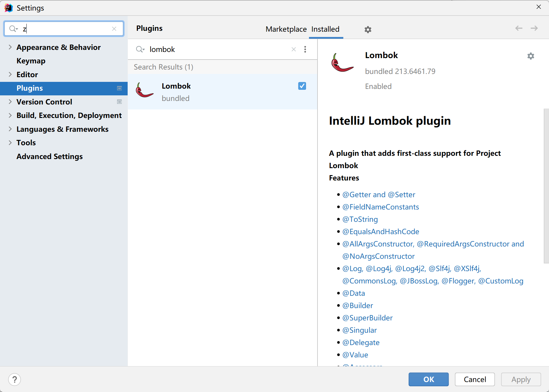Image resolution: width=549 pixels, height=392 pixels.
Task: Expand the Editor settings node
Action: pyautogui.click(x=10, y=75)
